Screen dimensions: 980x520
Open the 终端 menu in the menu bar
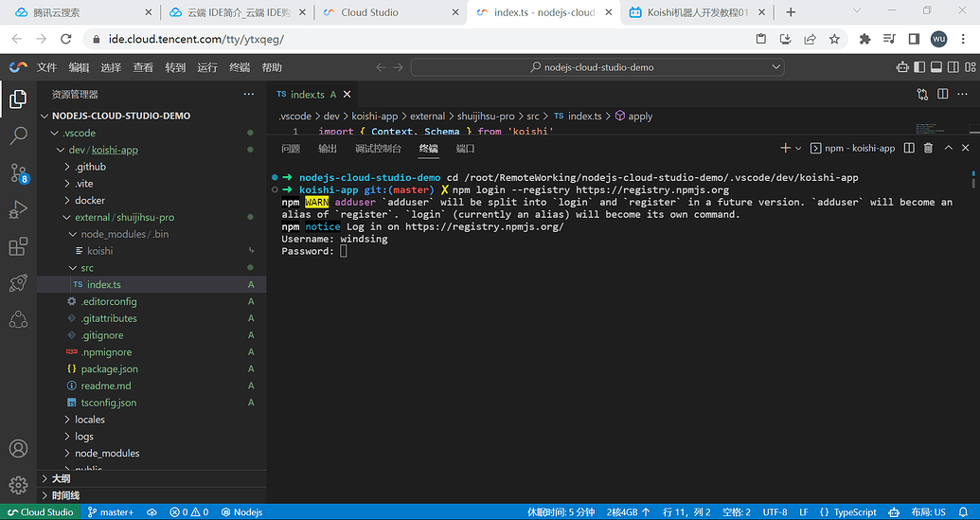pos(240,67)
